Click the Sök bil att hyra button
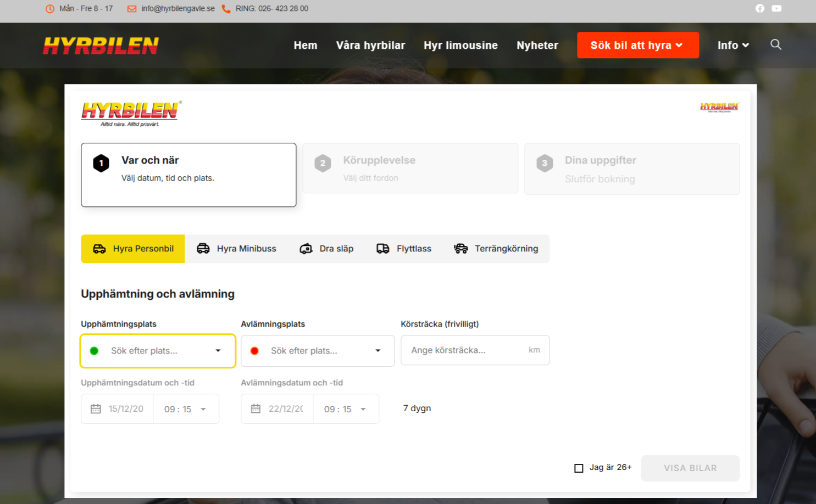816x504 pixels. [637, 45]
